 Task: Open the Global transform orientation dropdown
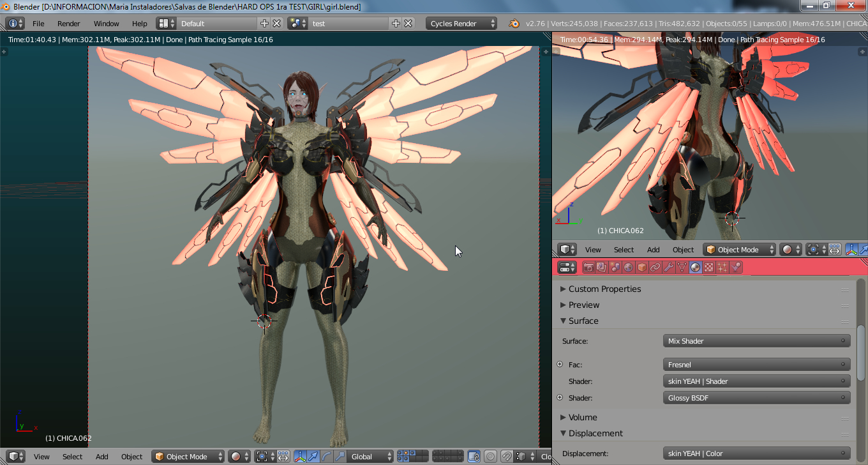click(370, 457)
